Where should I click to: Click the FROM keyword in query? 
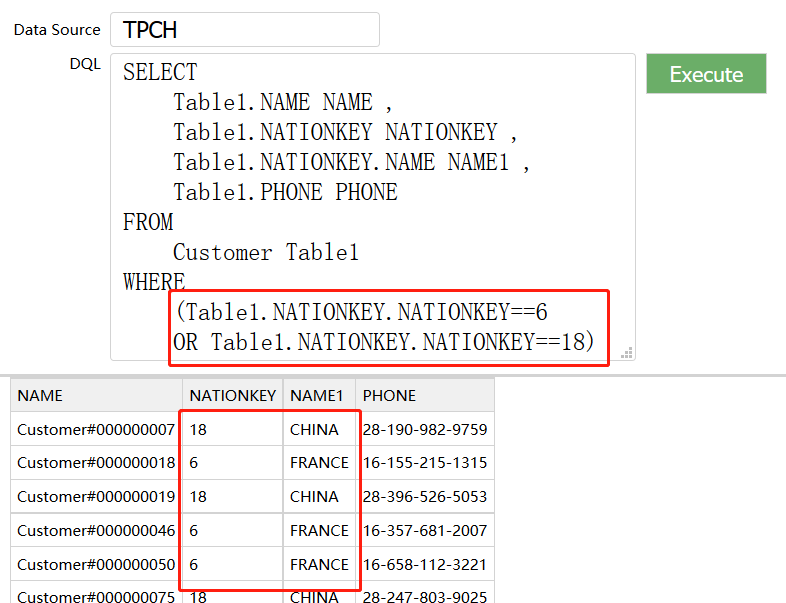[x=148, y=222]
